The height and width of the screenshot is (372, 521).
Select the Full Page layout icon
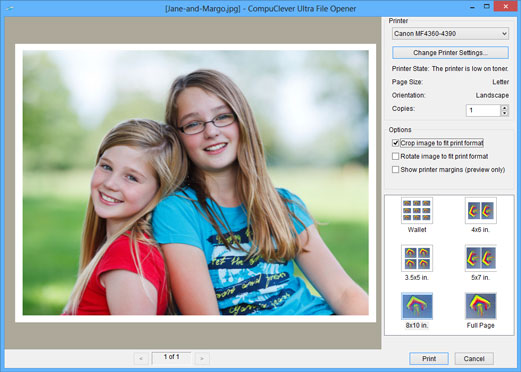pos(480,306)
